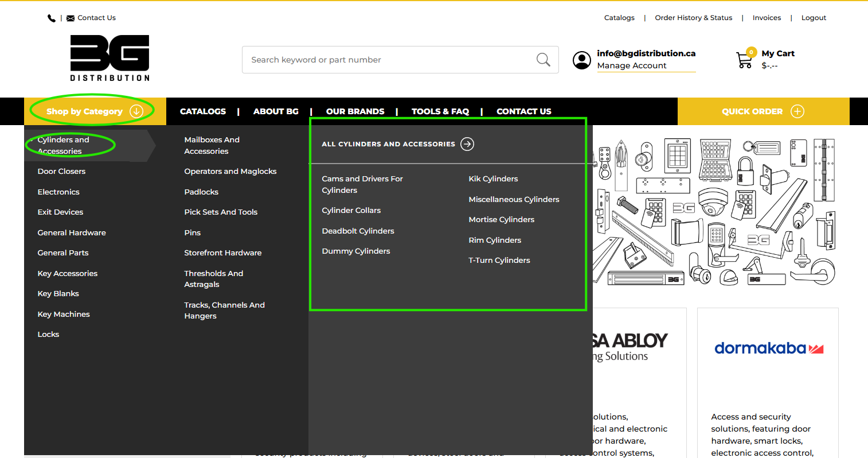Open the OUR BRANDS nav item
The height and width of the screenshot is (458, 868).
[x=355, y=111]
